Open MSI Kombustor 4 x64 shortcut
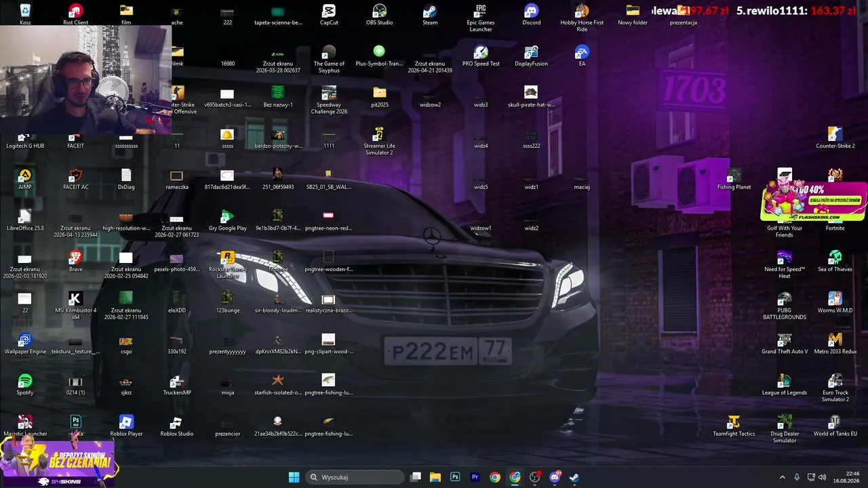 pos(75,306)
